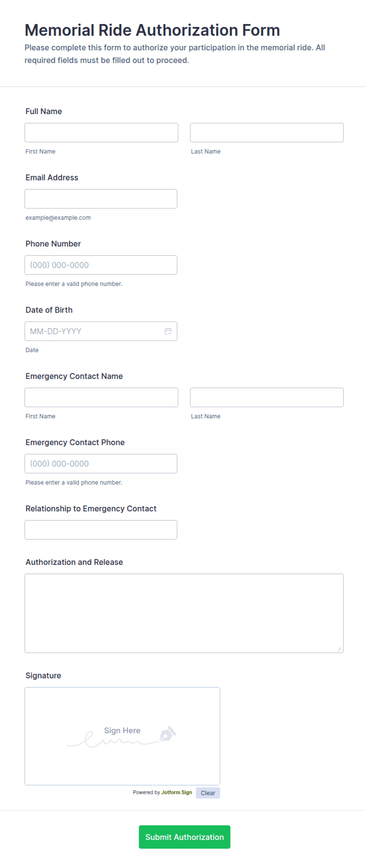Select the Phone Number field
This screenshot has height=868, width=365.
pyautogui.click(x=101, y=265)
